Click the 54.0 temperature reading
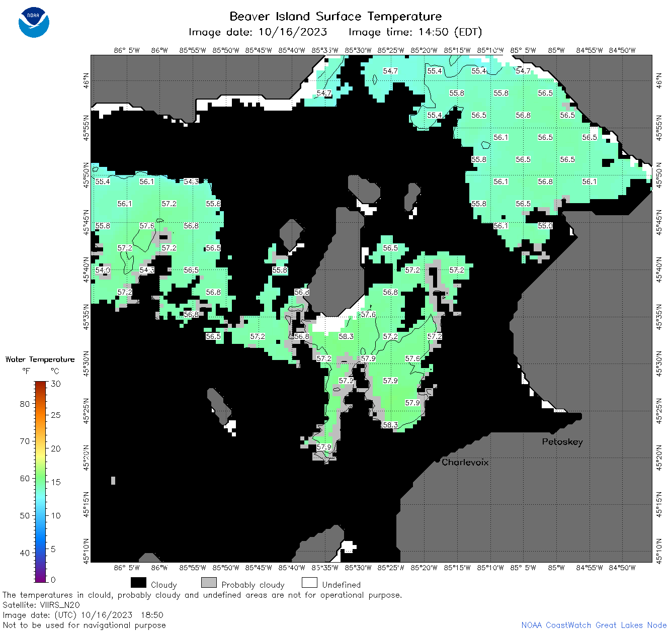Viewport: 672px width, 633px height. 103,270
